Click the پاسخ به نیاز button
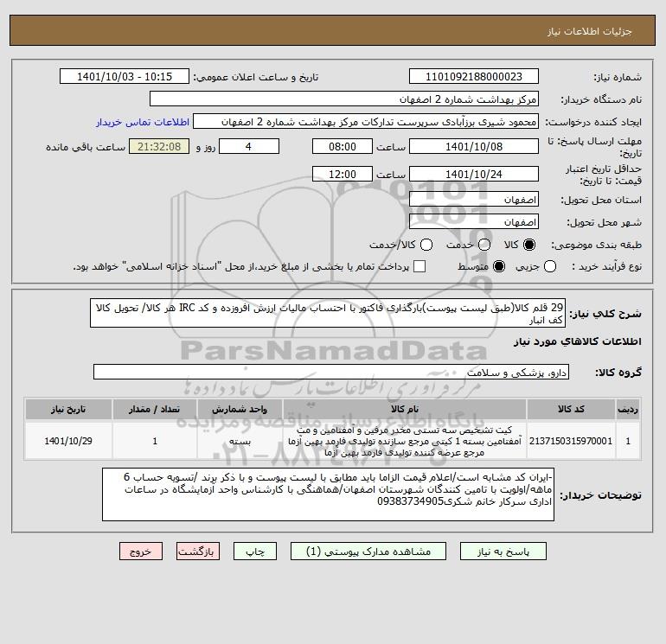Screen dimensions: 666x644 click(503, 552)
